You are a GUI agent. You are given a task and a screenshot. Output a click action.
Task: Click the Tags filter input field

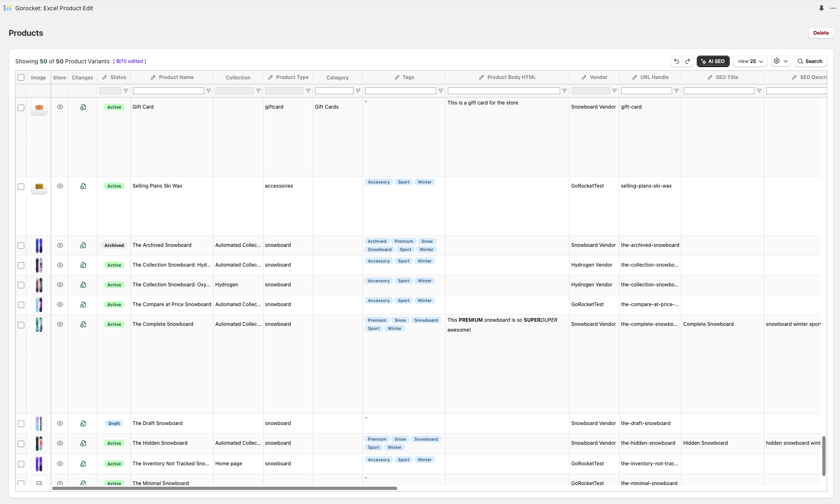400,91
